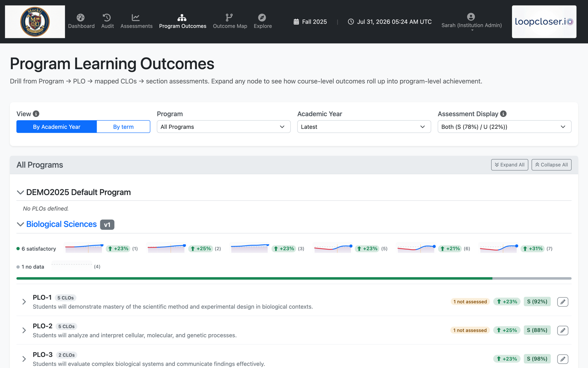Click the PLO-2 5 CLOs badge
Screen dimensions: 588x368
coord(67,326)
